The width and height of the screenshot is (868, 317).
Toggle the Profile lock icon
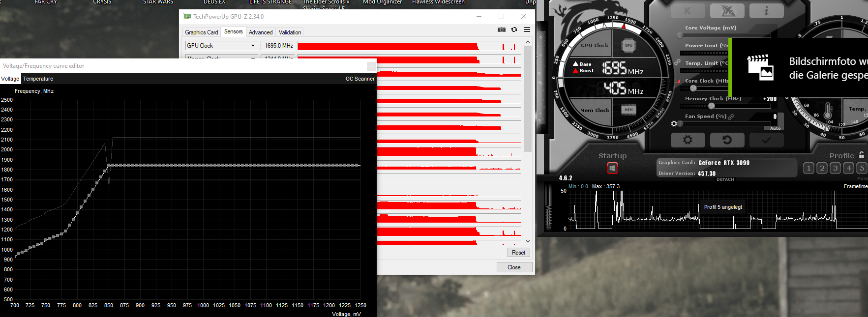(x=862, y=155)
